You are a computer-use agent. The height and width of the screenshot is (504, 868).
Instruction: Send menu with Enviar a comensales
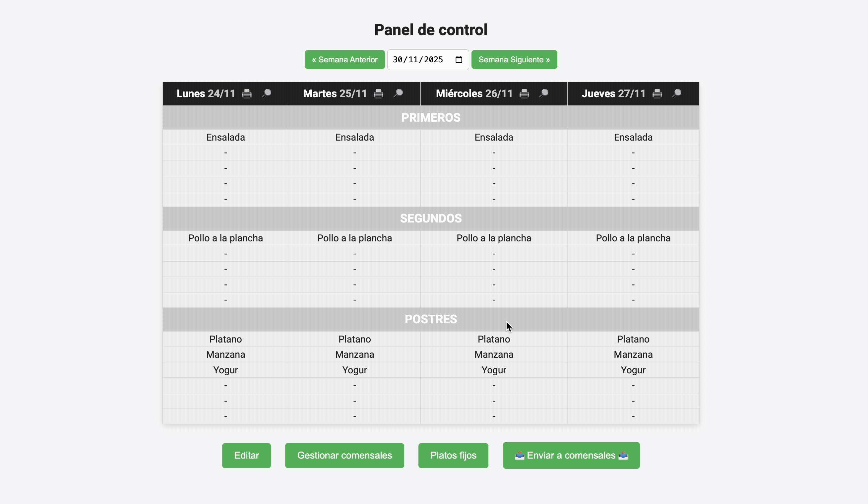pyautogui.click(x=571, y=456)
